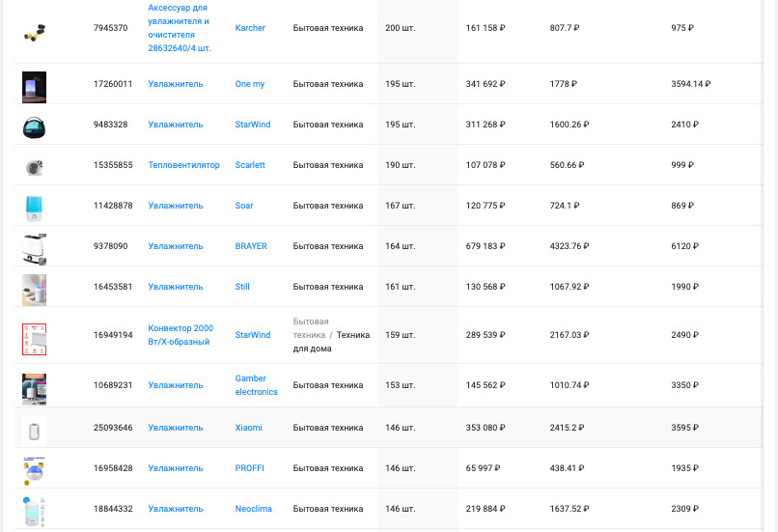Image resolution: width=778 pixels, height=532 pixels.
Task: Click the Scarlett fan heater thumbnail
Action: pyautogui.click(x=34, y=168)
